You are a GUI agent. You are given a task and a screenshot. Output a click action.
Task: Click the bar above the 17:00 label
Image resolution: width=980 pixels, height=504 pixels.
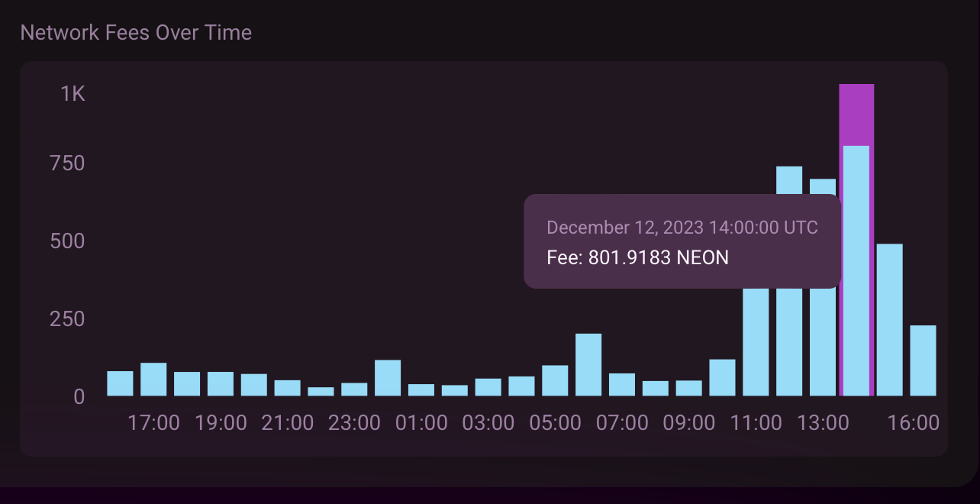pyautogui.click(x=153, y=380)
